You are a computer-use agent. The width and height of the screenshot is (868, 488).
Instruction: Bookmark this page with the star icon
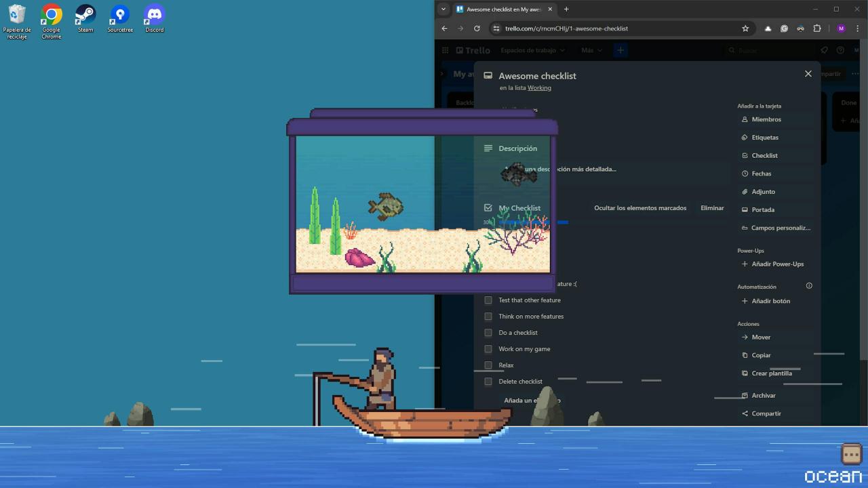pos(745,28)
